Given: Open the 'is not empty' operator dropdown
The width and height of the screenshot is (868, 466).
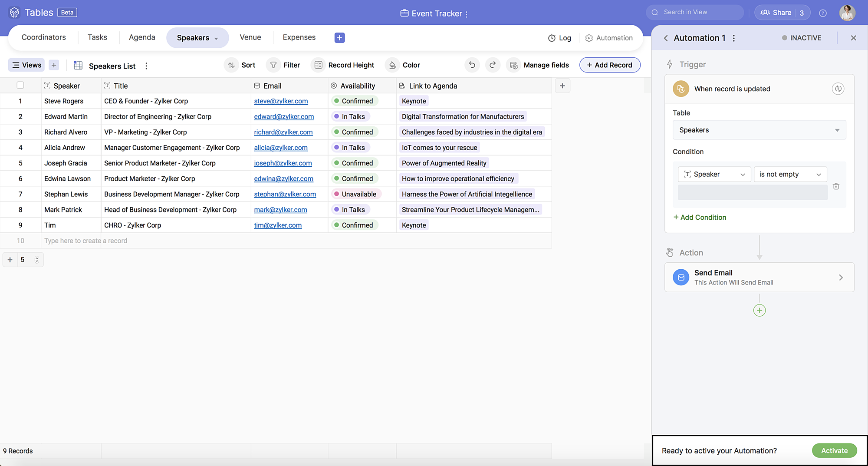Looking at the screenshot, I should [x=790, y=175].
